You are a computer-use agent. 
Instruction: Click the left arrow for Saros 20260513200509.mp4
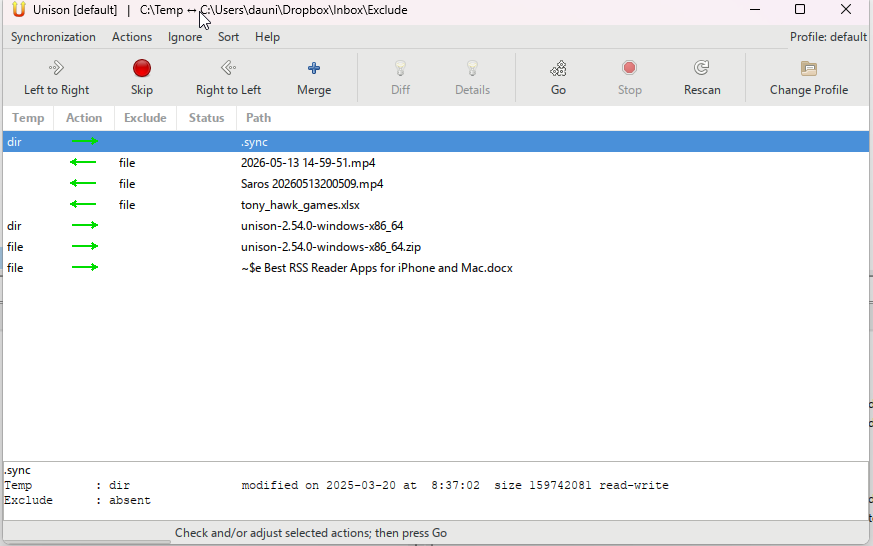click(83, 183)
